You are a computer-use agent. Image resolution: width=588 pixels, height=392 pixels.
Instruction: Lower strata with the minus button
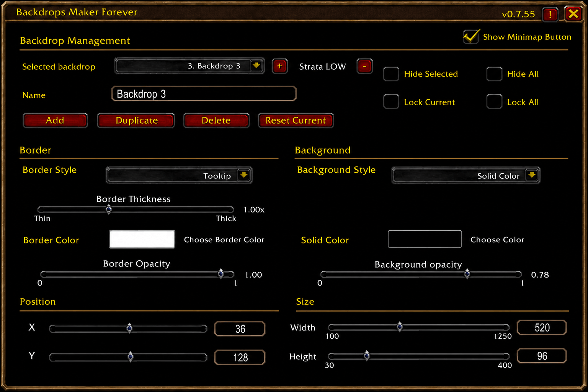pos(364,66)
